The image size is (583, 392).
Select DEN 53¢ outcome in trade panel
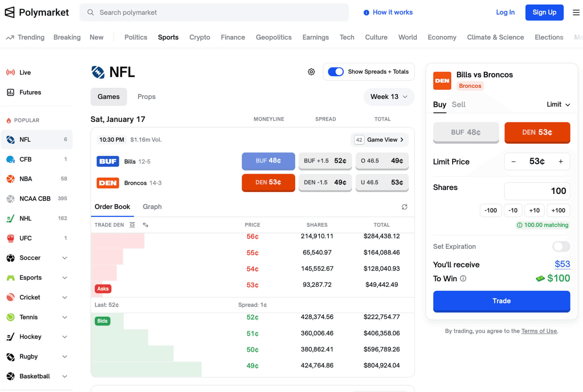click(537, 132)
